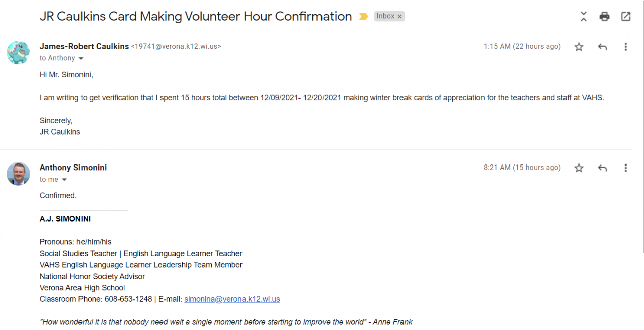Click sender name James-Robert Caulkins
Screen dimensions: 644x330
tap(84, 46)
